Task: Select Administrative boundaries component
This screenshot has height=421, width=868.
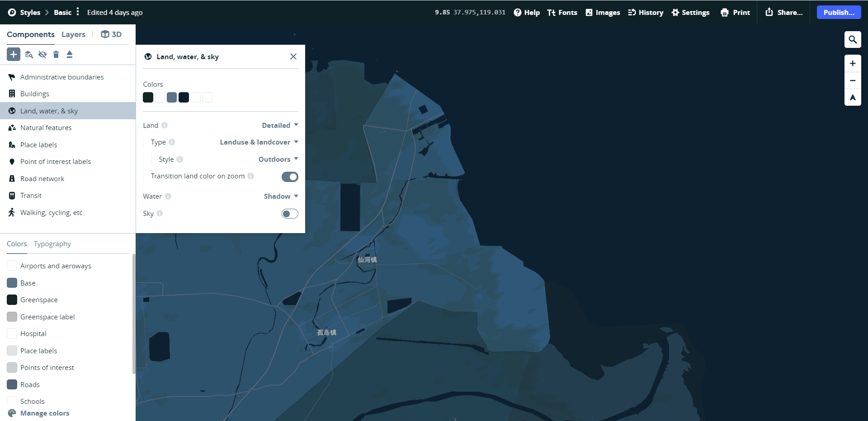Action: click(x=68, y=77)
